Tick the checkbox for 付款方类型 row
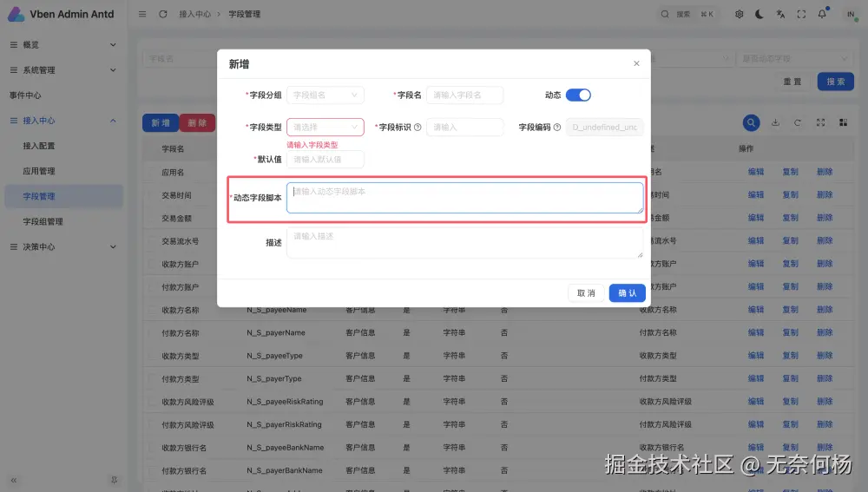 (x=152, y=379)
